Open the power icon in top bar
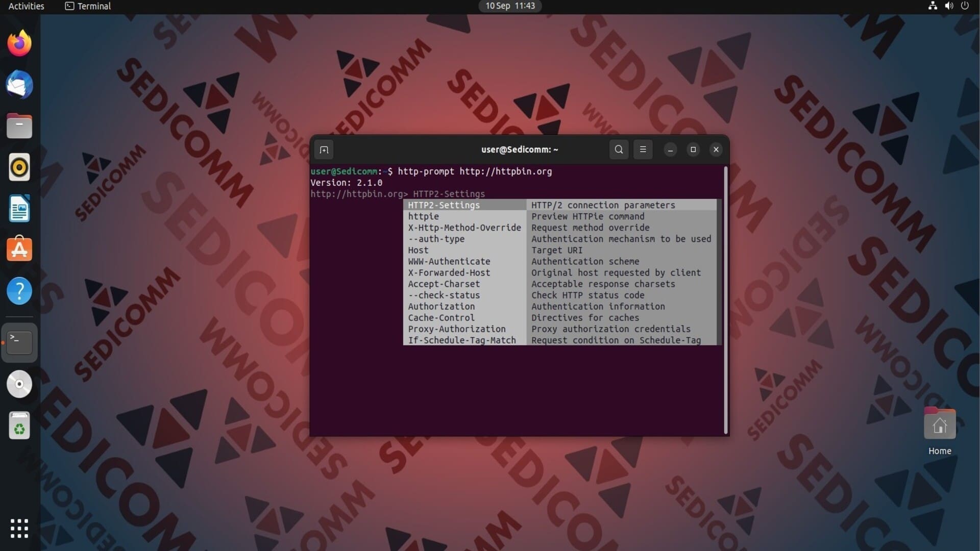The height and width of the screenshot is (551, 980). (x=965, y=6)
